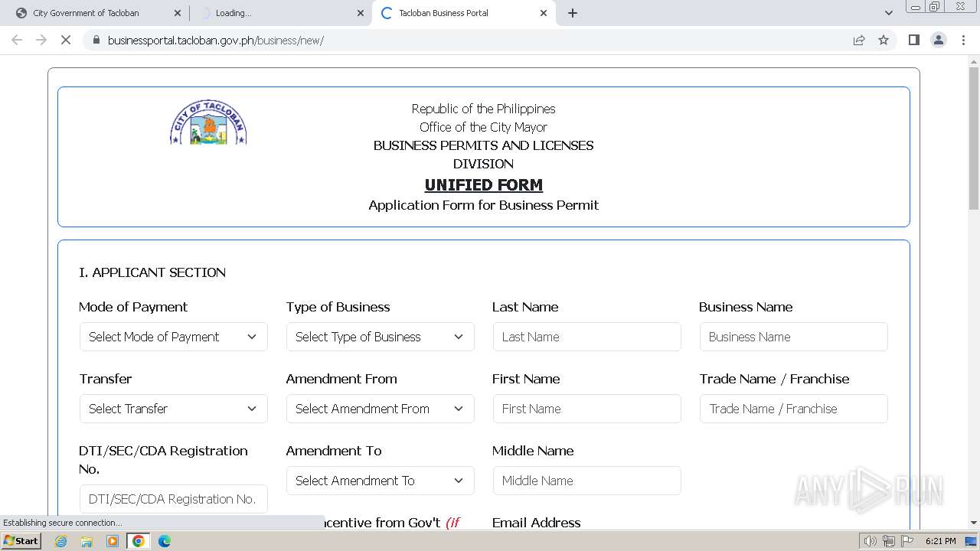
Task: Open the Windows Start menu
Action: tap(21, 541)
